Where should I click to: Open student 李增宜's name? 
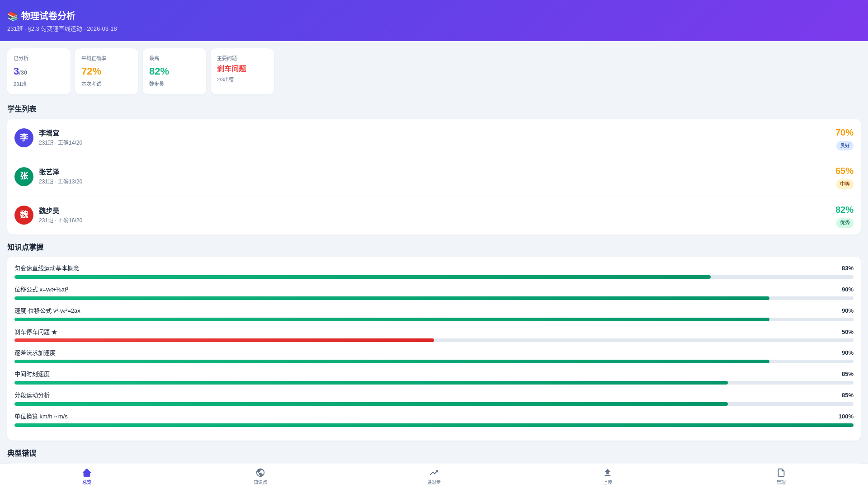point(49,133)
